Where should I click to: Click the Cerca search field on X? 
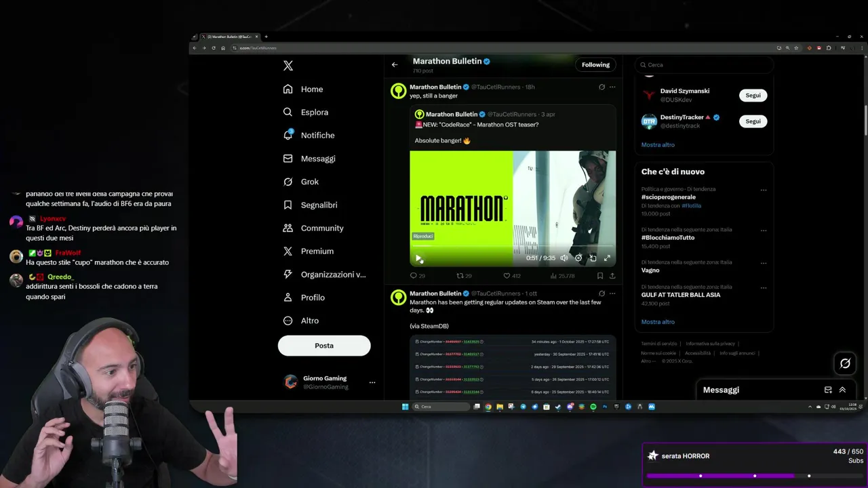click(704, 65)
